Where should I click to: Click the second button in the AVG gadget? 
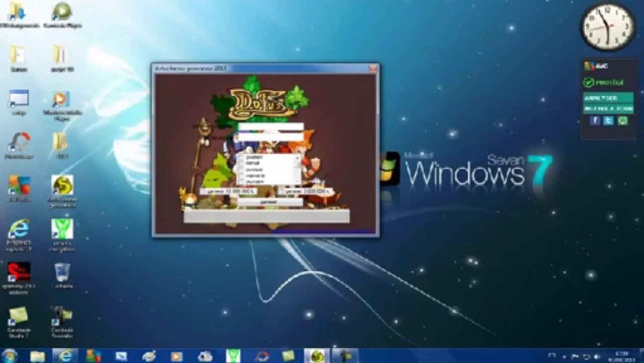pos(608,108)
